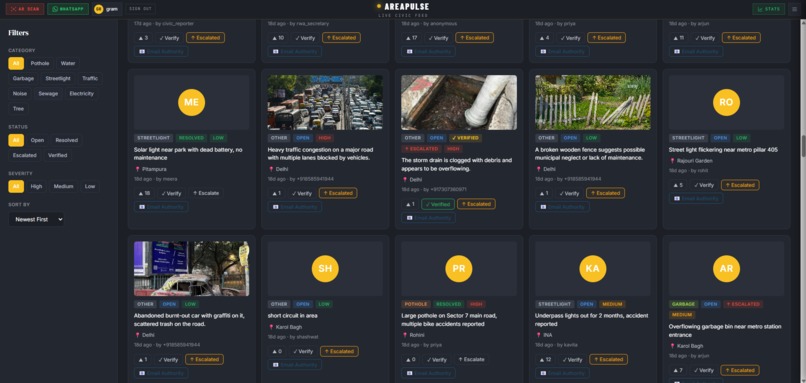Email Authority for traffic congestion report

point(295,207)
